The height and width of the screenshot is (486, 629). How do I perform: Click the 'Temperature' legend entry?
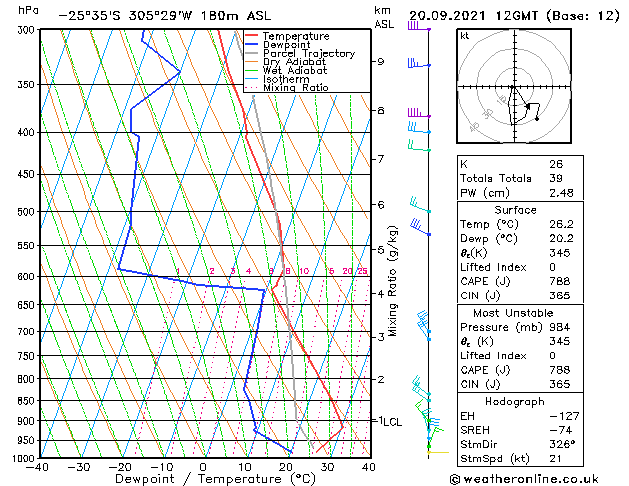pyautogui.click(x=296, y=36)
